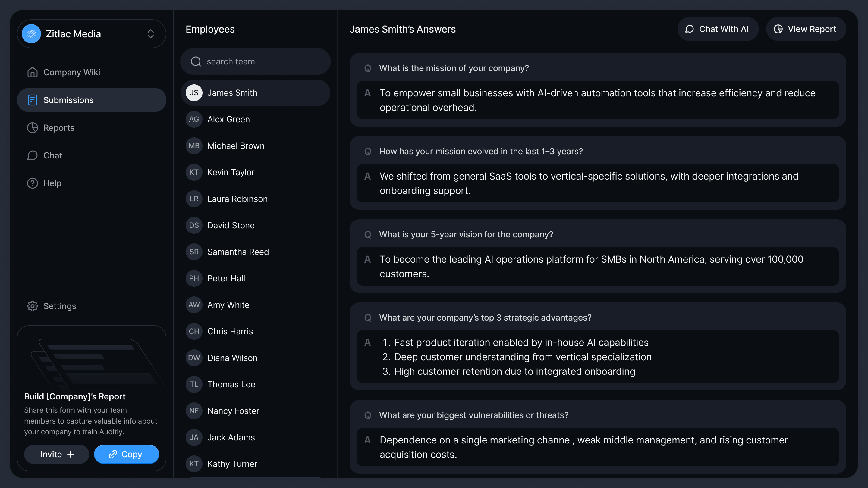Click Chat With AI button
868x488 pixels.
(717, 29)
